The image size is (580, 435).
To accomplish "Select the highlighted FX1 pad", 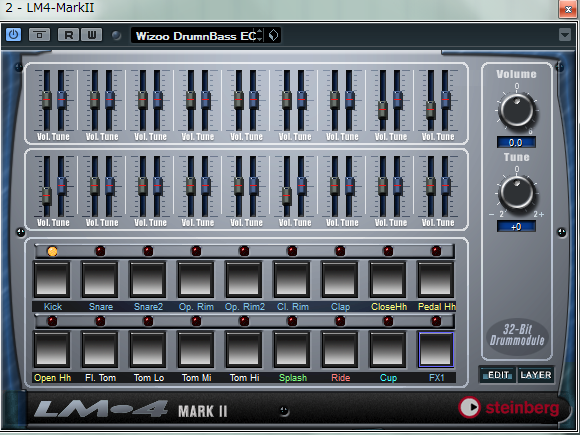I will pos(436,350).
